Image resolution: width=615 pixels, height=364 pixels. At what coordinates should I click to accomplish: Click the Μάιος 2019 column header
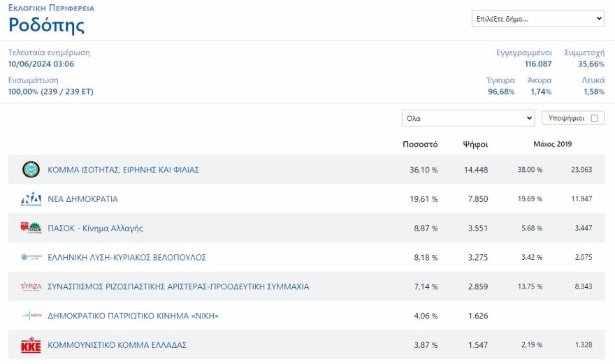coord(552,145)
